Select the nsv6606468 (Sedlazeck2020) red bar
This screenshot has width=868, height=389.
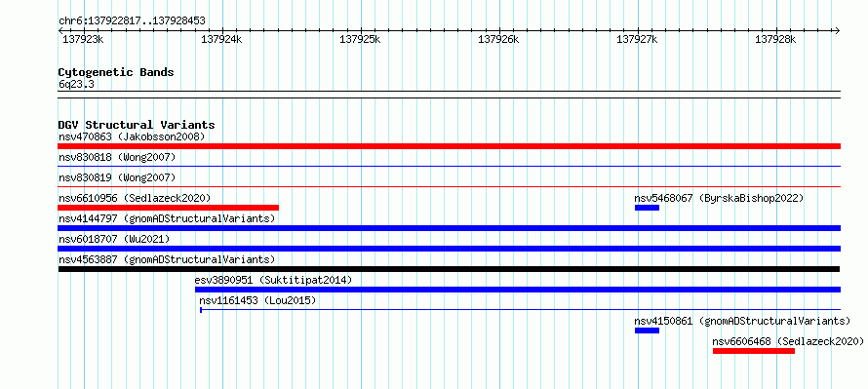[754, 351]
